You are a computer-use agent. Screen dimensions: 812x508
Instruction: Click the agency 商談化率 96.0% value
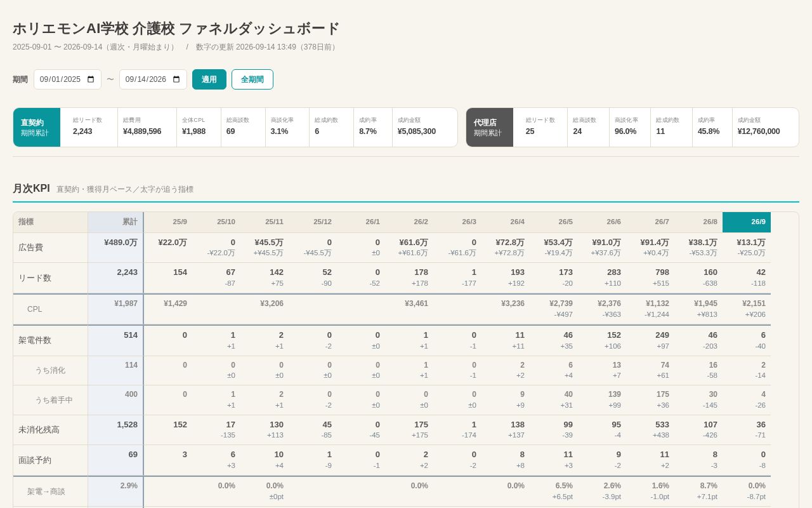coord(625,131)
